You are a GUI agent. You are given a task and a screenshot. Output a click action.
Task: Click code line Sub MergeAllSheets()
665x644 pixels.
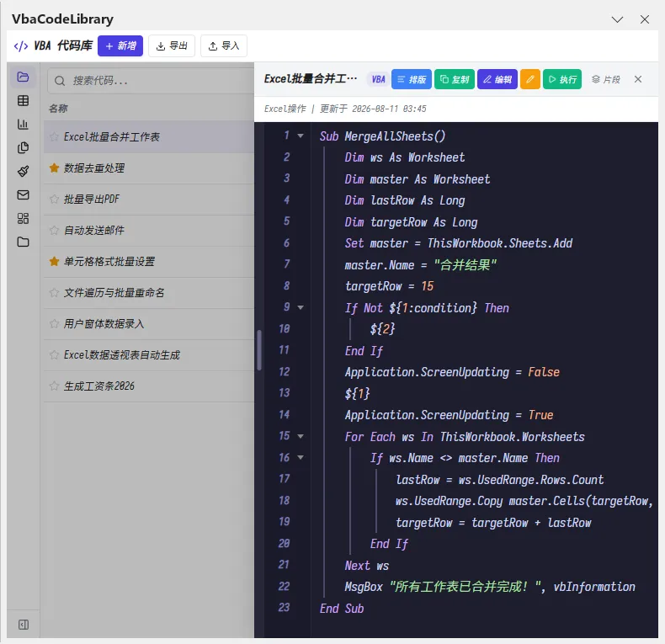click(382, 136)
